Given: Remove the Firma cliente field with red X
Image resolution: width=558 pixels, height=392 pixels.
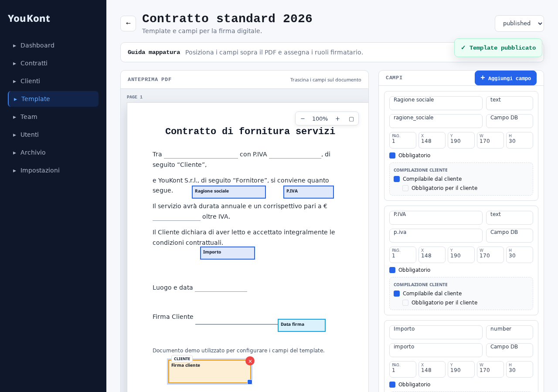Looking at the screenshot, I should click(x=250, y=361).
